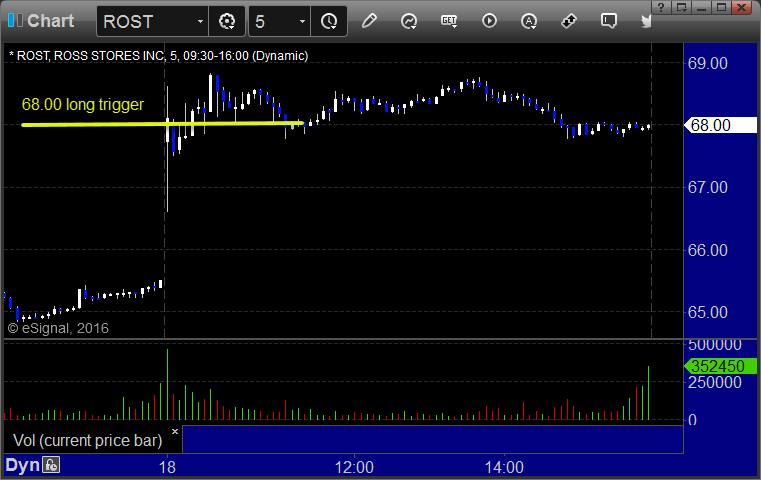This screenshot has height=480, width=761.
Task: Click the window options icon beside help
Action: point(681,7)
